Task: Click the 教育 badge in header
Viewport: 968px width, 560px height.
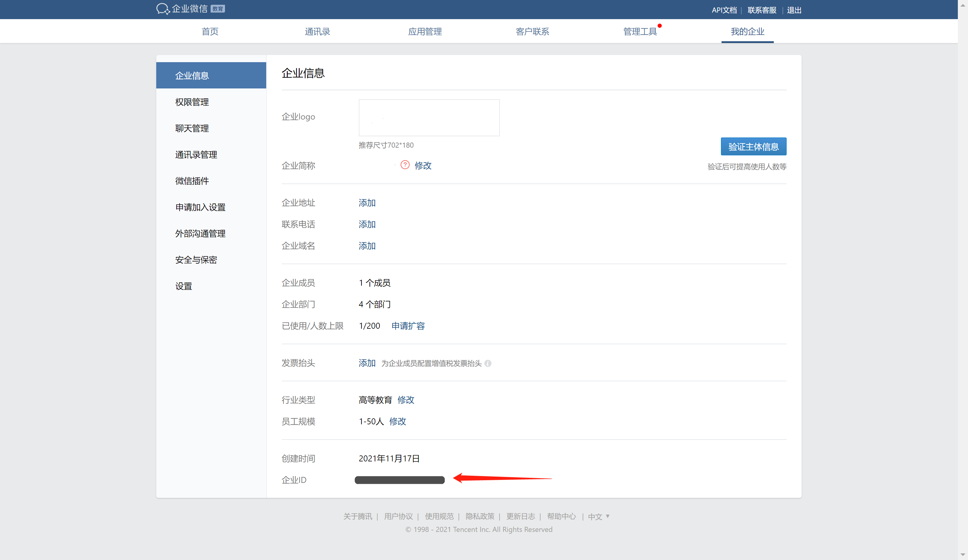Action: click(x=218, y=9)
